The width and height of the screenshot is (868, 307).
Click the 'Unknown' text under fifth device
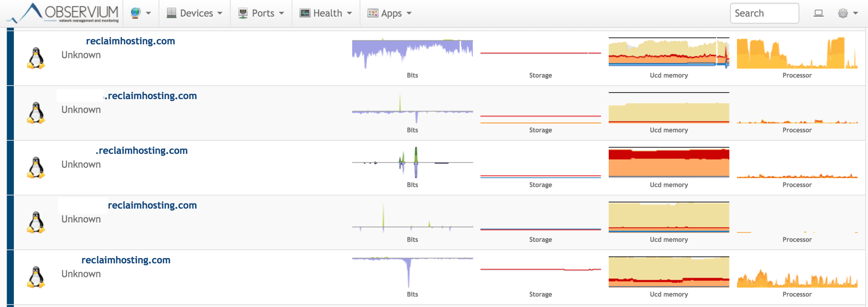pos(81,274)
